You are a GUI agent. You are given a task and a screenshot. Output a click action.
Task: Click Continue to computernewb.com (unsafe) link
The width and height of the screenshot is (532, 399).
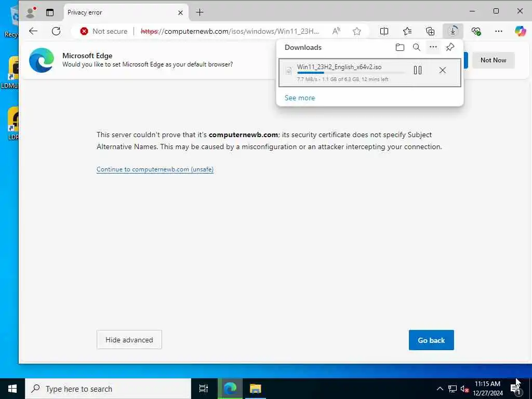click(155, 169)
